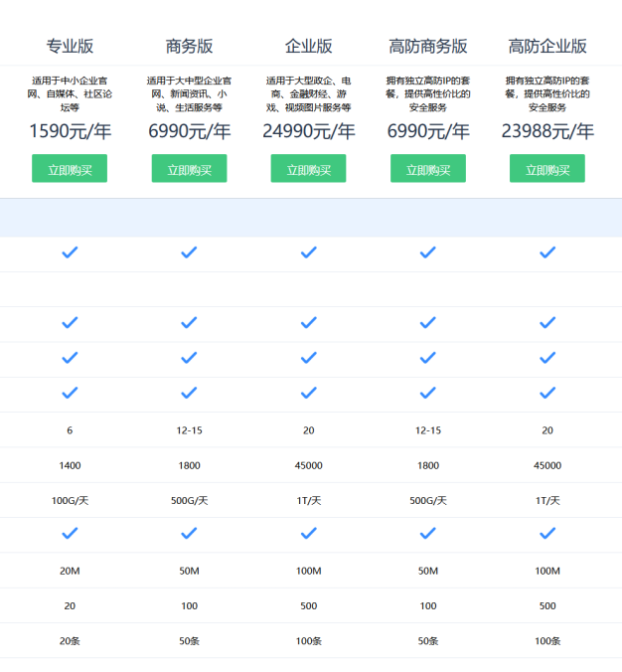
Task: Select the 专业版 plan heading
Action: [x=70, y=47]
